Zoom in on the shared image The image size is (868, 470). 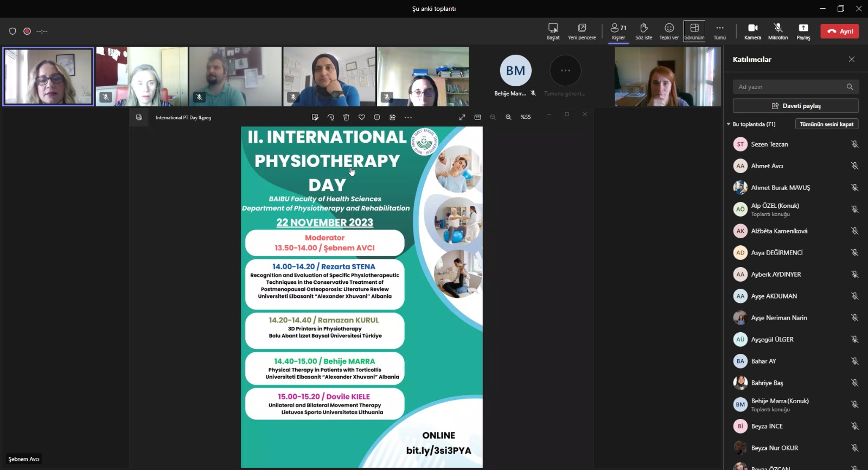tap(508, 117)
